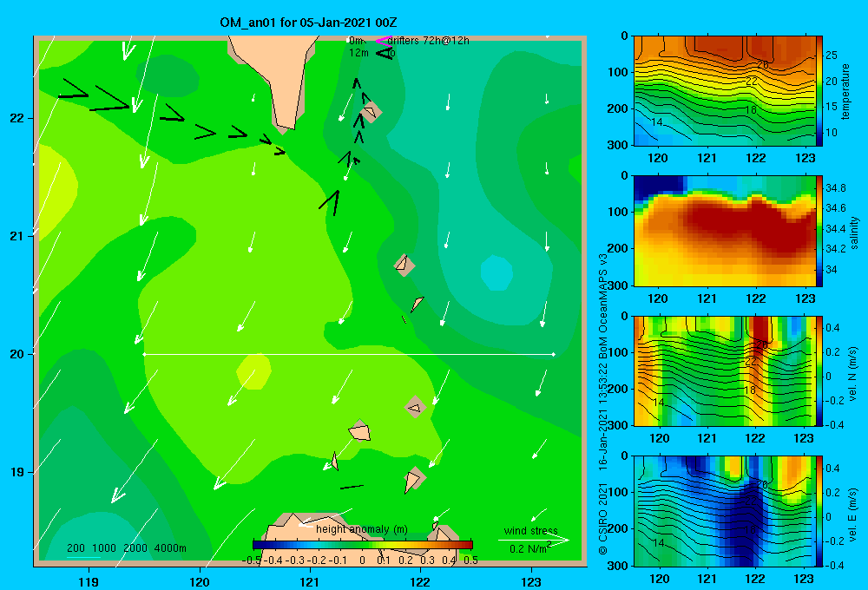Click the '300' depth label of the salinity plot

tap(617, 285)
